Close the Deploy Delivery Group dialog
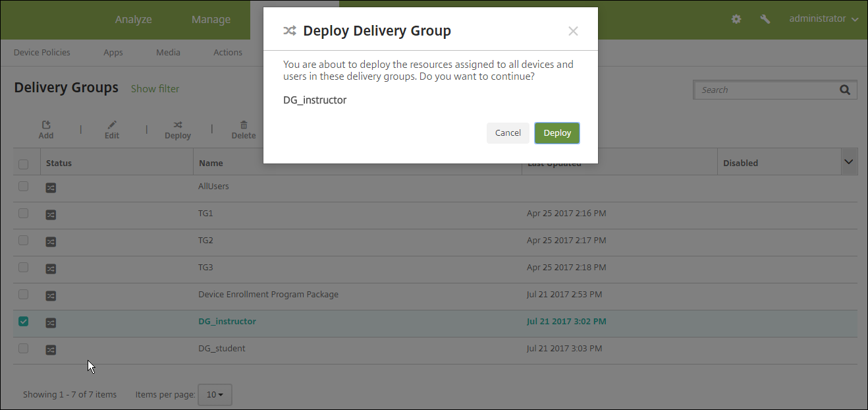Viewport: 868px width, 410px height. pos(573,31)
